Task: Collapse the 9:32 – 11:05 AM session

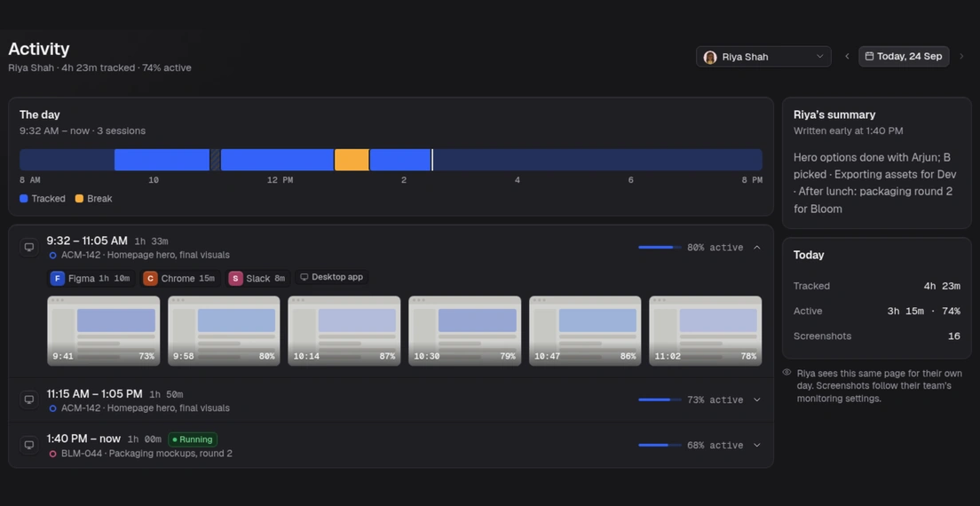Action: tap(757, 248)
